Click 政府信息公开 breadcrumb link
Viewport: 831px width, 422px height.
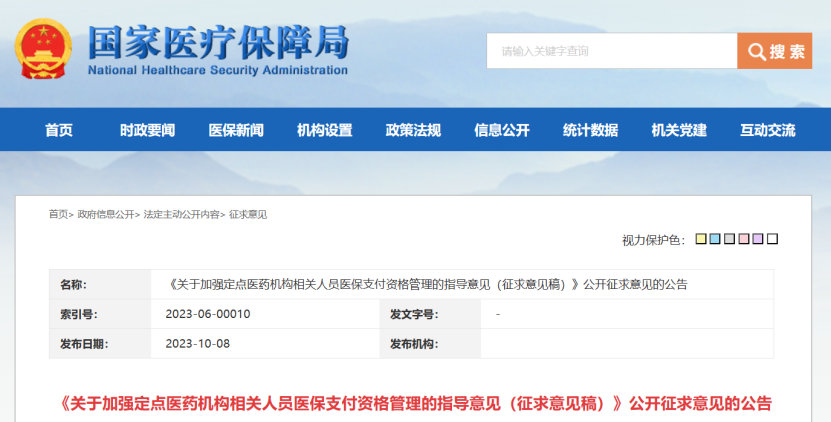pos(106,214)
